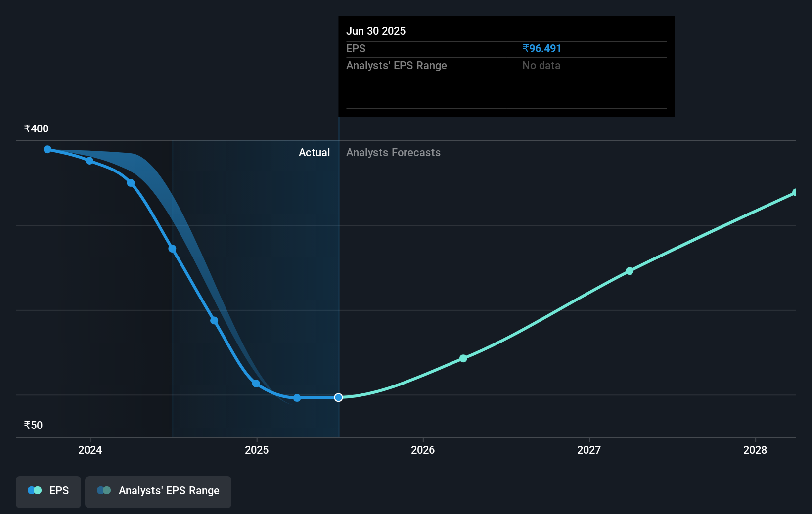Toggle the Analysts' EPS Range legend button
Image resolution: width=812 pixels, height=514 pixels.
tap(158, 492)
